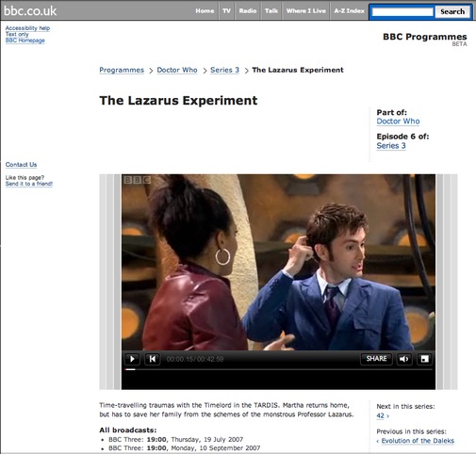
Task: Click the 19 July 2007 broadcast entry
Action: click(176, 439)
